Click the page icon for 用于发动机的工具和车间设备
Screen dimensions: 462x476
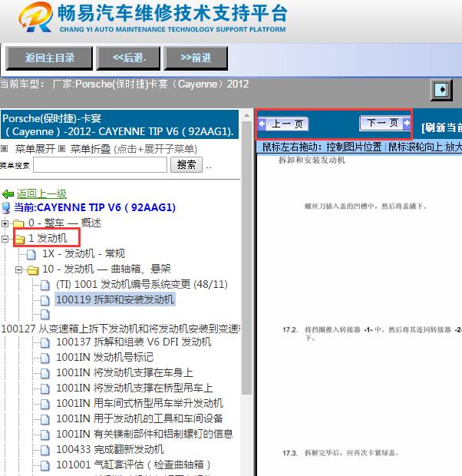click(45, 419)
